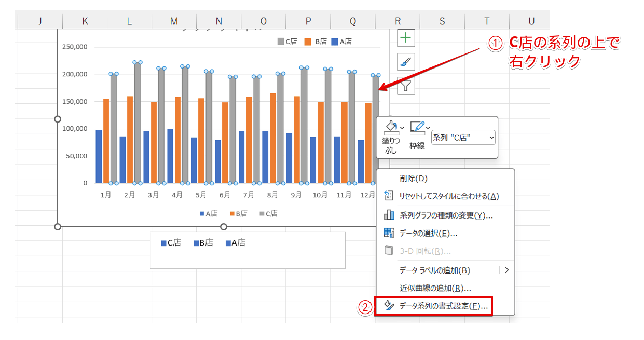Select column header M

(x=174, y=21)
